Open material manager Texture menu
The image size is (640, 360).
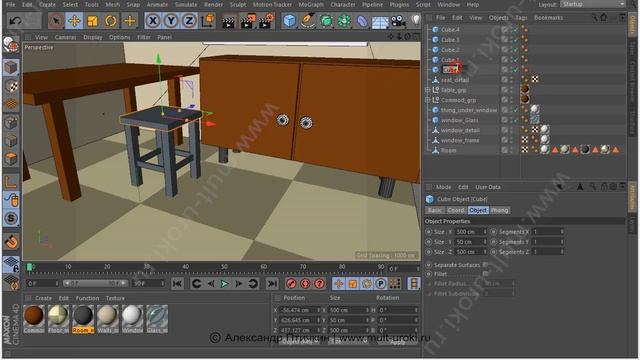click(115, 298)
